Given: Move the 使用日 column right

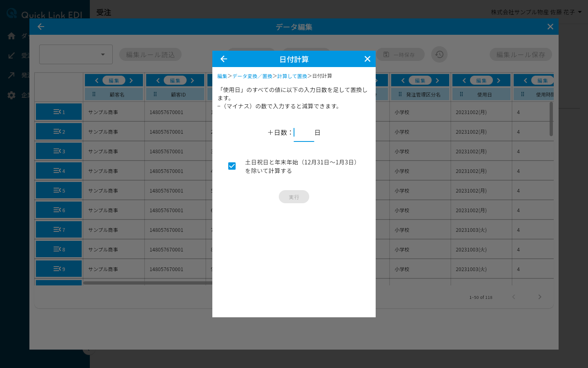Looking at the screenshot, I should [x=499, y=81].
